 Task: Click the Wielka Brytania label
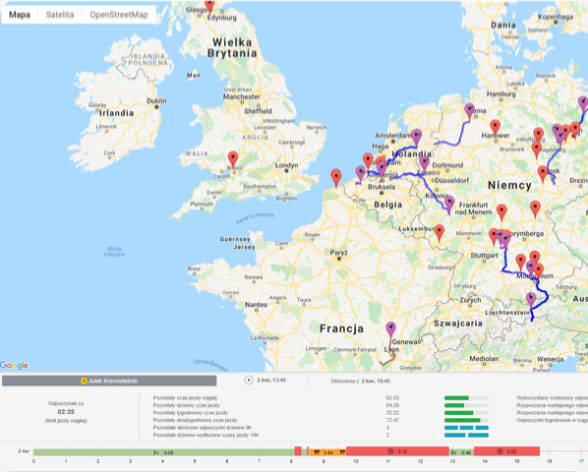[232, 48]
